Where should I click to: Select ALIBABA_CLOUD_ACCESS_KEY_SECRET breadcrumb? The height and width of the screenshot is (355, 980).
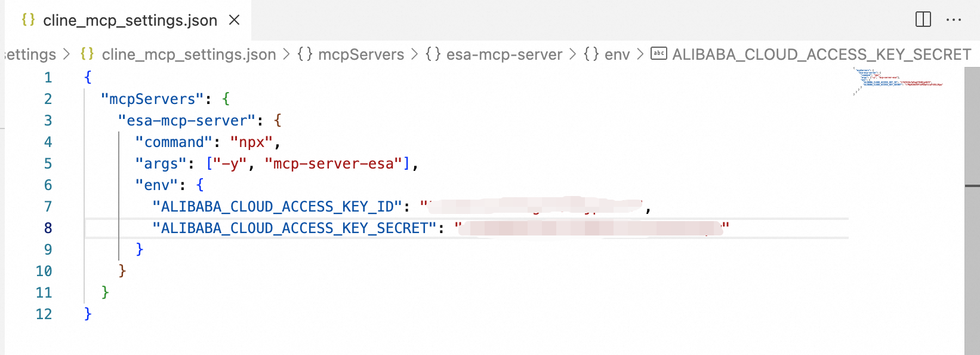point(821,54)
